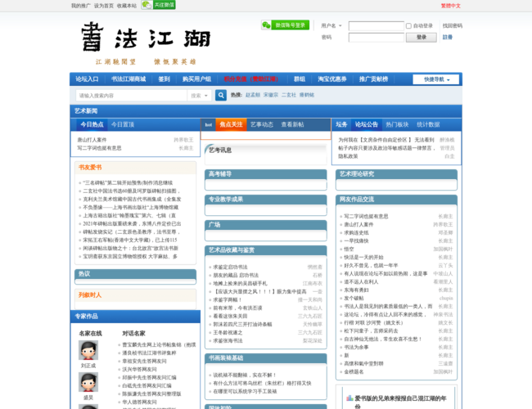Open the 艺术理论研究 section heading

357,174
